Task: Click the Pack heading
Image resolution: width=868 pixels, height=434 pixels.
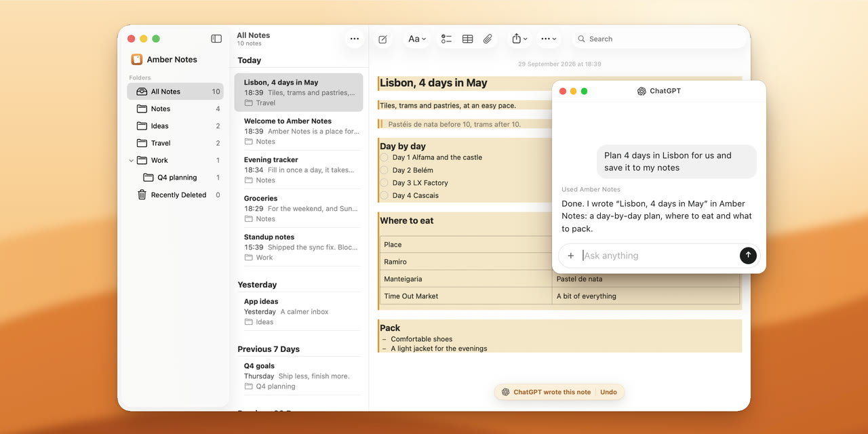Action: click(390, 328)
